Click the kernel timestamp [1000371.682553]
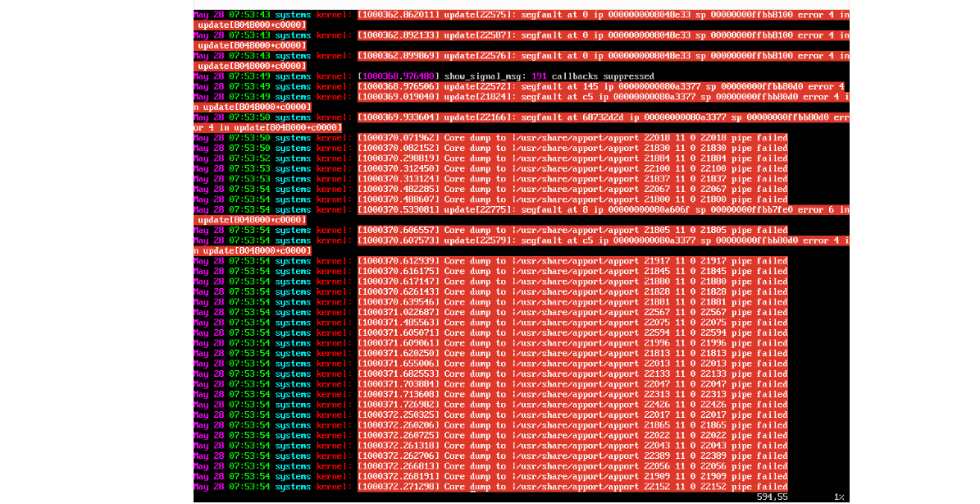The image size is (980, 504). [399, 374]
